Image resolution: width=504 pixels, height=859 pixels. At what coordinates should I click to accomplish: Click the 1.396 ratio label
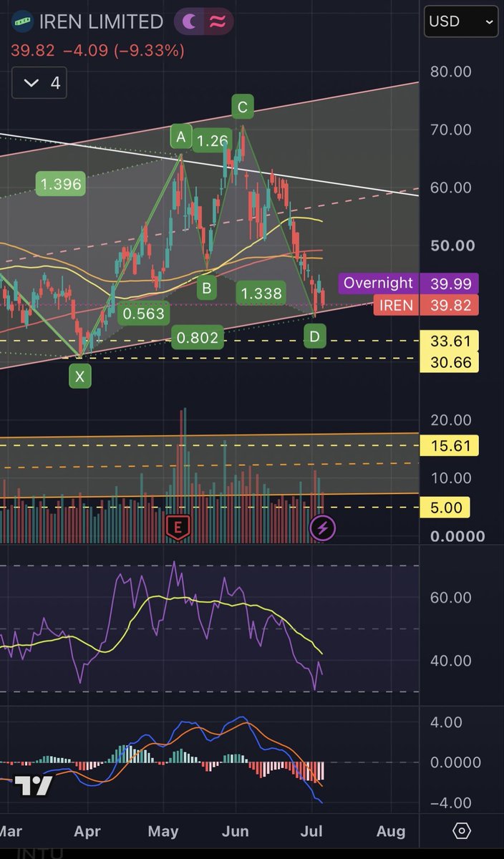61,185
